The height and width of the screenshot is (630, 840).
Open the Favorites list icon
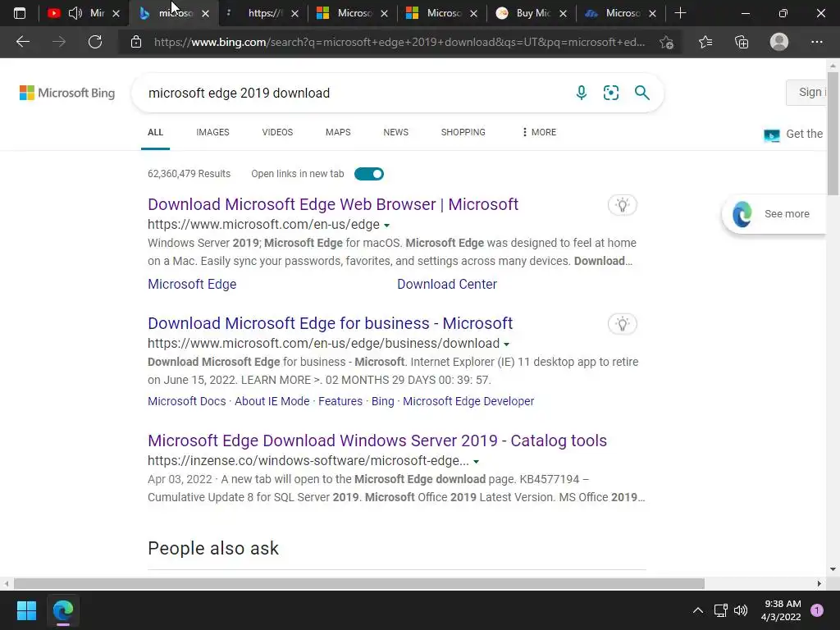coord(705,42)
